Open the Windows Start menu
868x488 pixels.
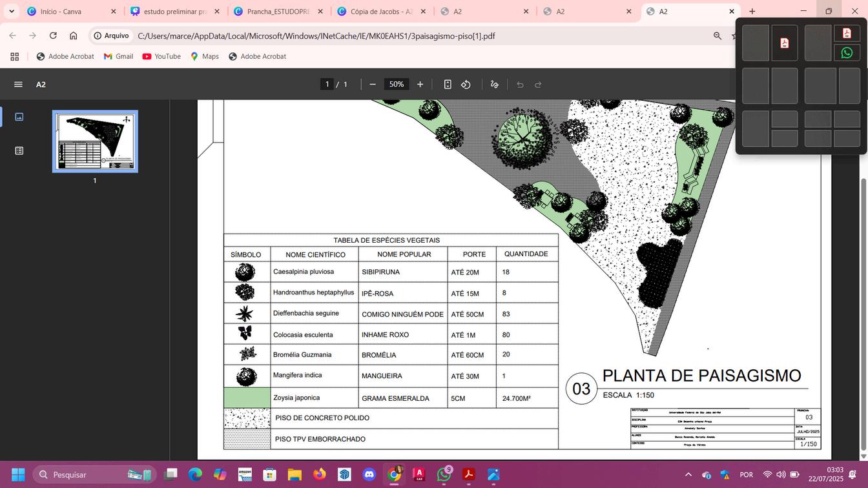pyautogui.click(x=18, y=475)
